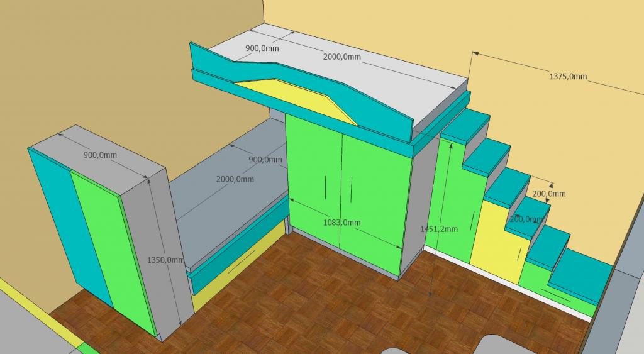The image size is (644, 354).
Task: Select the 1083,0mm dimension on green cabinet doors
Action: (x=341, y=223)
